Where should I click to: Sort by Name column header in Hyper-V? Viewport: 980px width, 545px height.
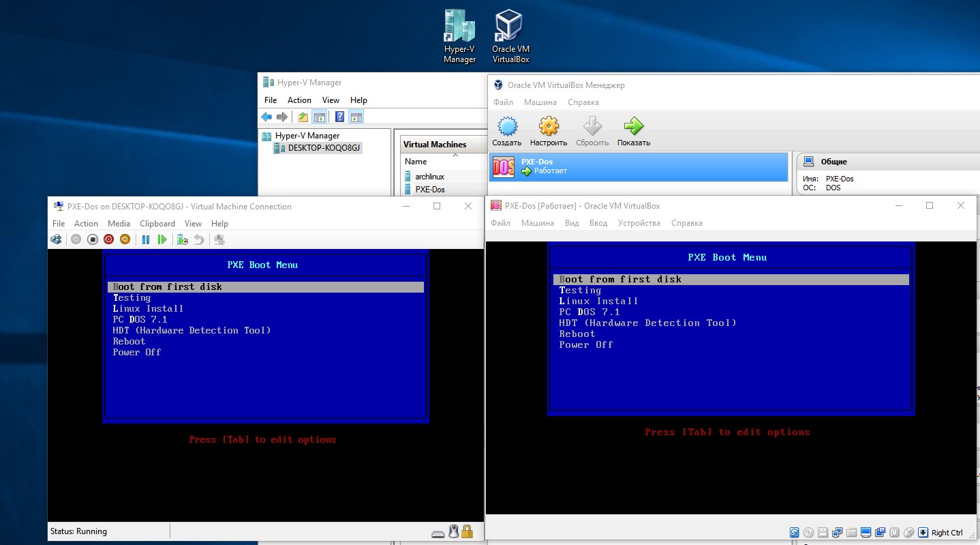click(x=416, y=162)
